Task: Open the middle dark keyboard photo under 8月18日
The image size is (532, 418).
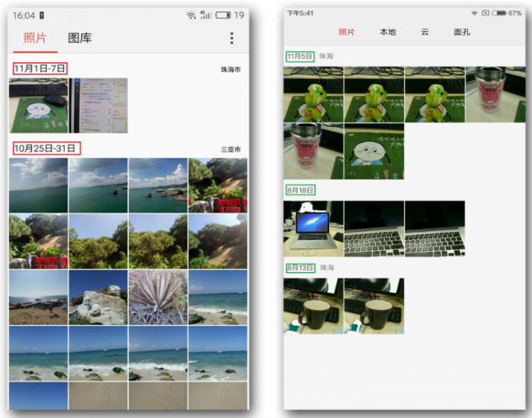Action: [x=374, y=229]
